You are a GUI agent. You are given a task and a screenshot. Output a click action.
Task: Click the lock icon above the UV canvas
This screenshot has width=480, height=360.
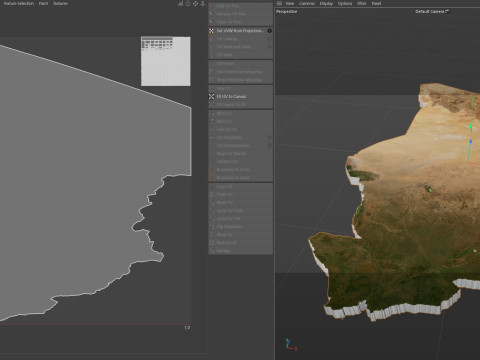coord(188,3)
